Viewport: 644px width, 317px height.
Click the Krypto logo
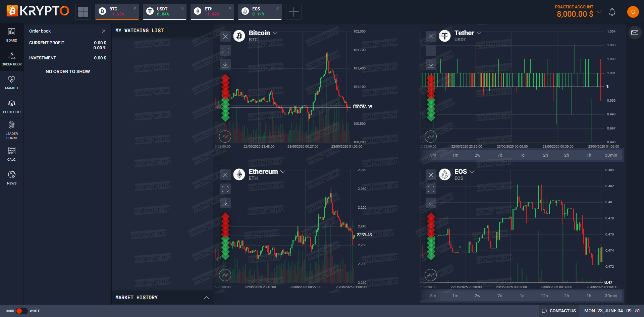click(x=38, y=11)
